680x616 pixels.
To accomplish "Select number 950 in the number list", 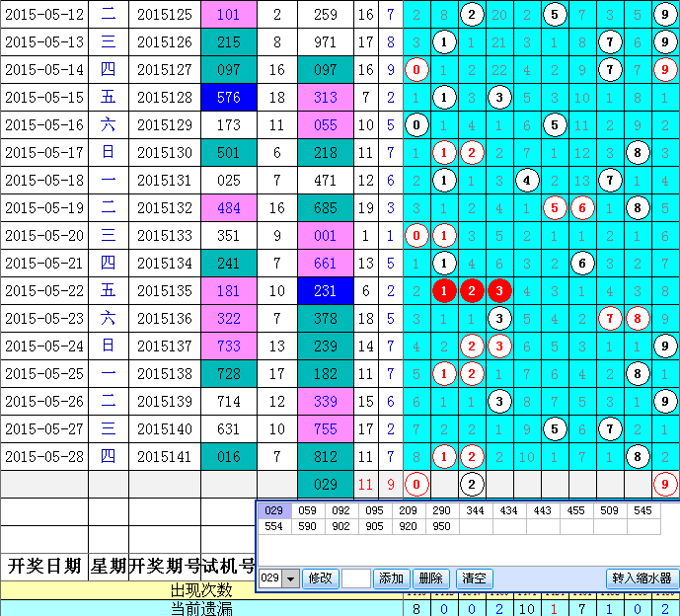I will click(x=442, y=527).
